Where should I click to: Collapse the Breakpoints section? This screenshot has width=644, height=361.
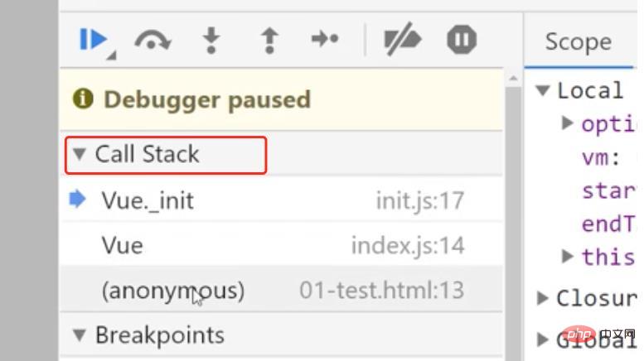pos(80,335)
